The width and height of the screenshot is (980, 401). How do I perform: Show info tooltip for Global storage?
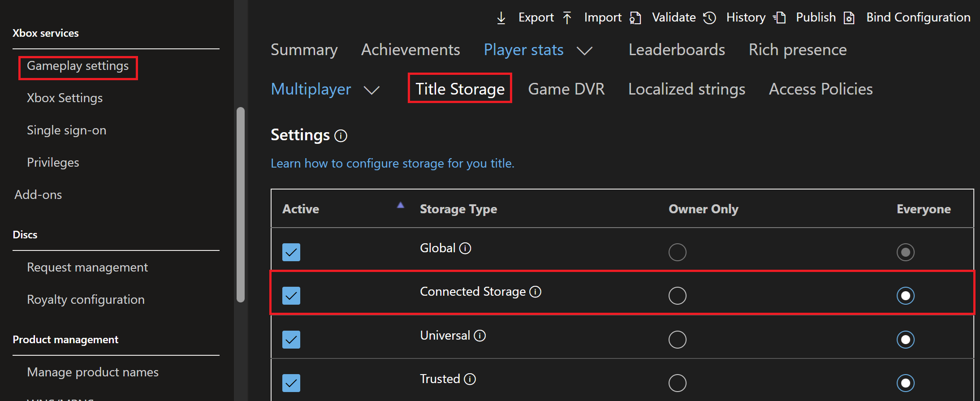click(x=466, y=248)
